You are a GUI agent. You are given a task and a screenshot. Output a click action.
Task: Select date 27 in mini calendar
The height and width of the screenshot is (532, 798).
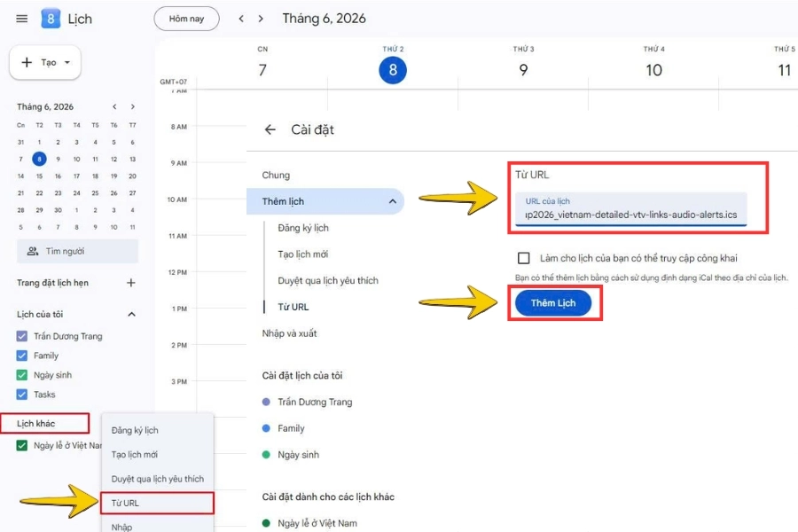(132, 193)
